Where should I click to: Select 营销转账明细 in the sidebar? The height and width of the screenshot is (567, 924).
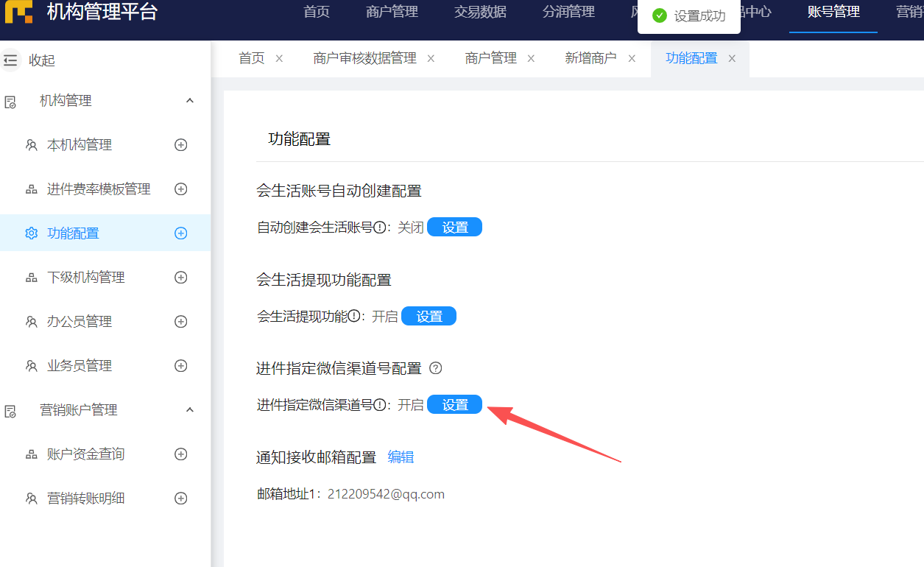[85, 499]
